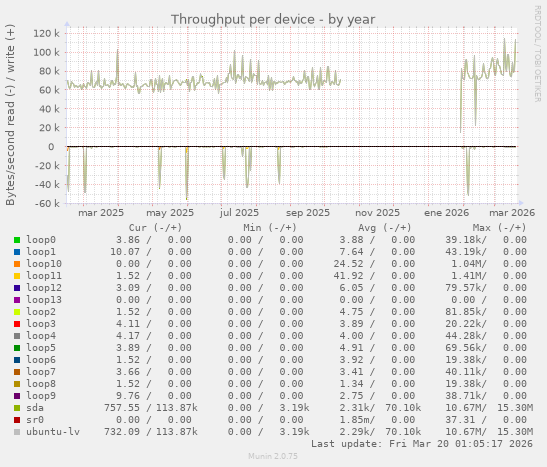Click the nov 2025 x-axis label
The height and width of the screenshot is (467, 547).
coord(377,213)
